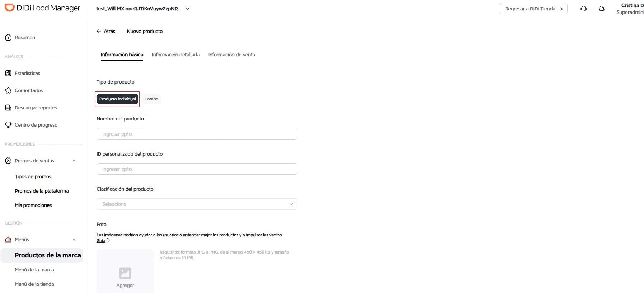The height and width of the screenshot is (293, 644).
Task: Select Combo product type
Action: pyautogui.click(x=151, y=99)
